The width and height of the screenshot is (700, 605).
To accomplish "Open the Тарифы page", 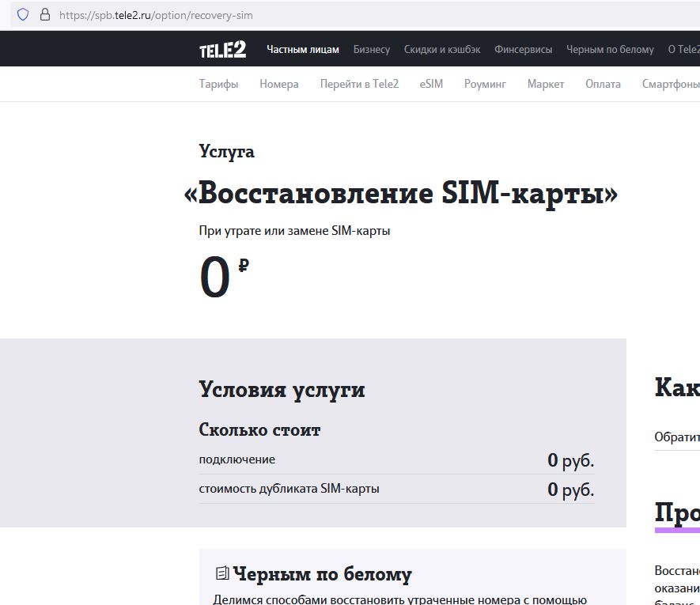I will [219, 84].
